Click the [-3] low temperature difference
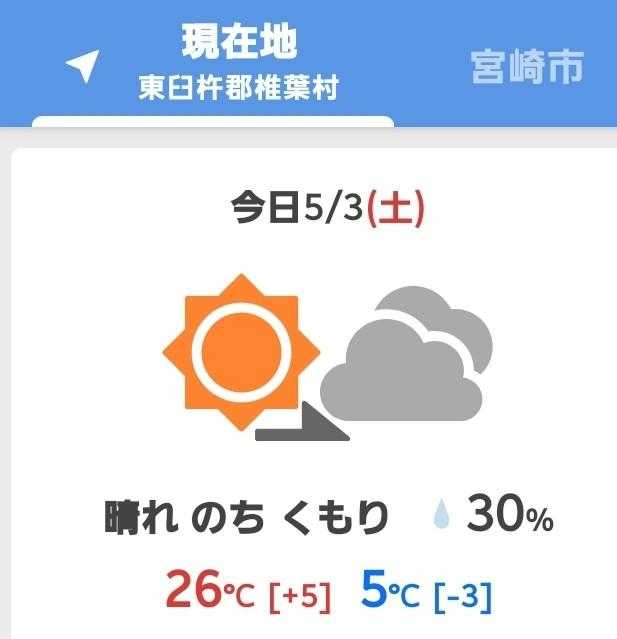 (463, 596)
